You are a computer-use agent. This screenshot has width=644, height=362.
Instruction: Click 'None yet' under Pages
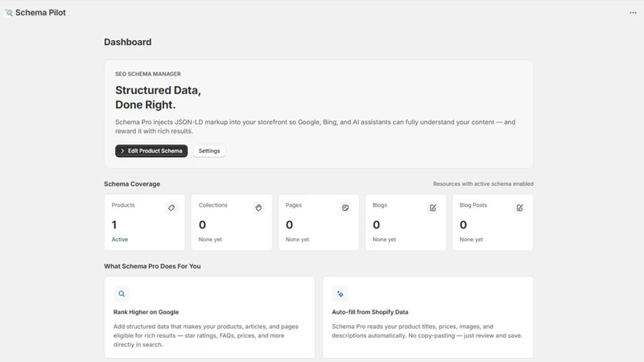pyautogui.click(x=297, y=239)
